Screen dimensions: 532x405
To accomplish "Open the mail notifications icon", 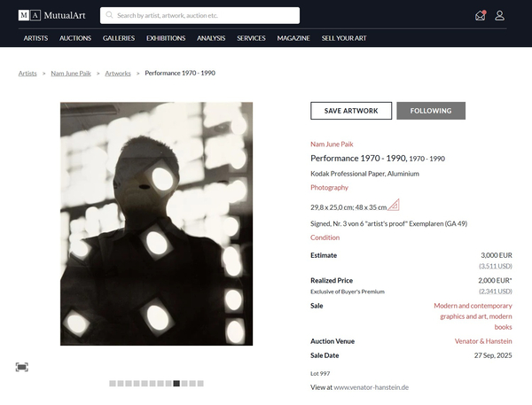I will (x=480, y=15).
